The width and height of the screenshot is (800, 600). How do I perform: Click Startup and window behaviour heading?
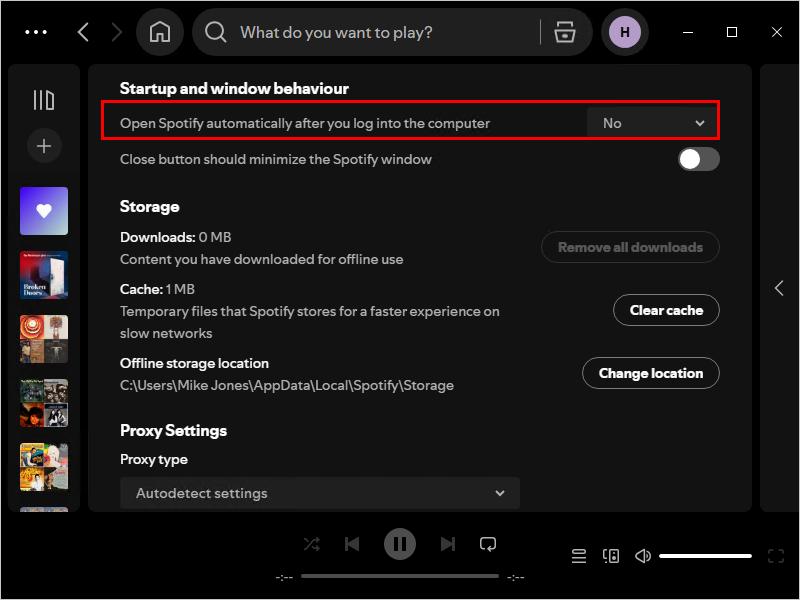pos(234,89)
